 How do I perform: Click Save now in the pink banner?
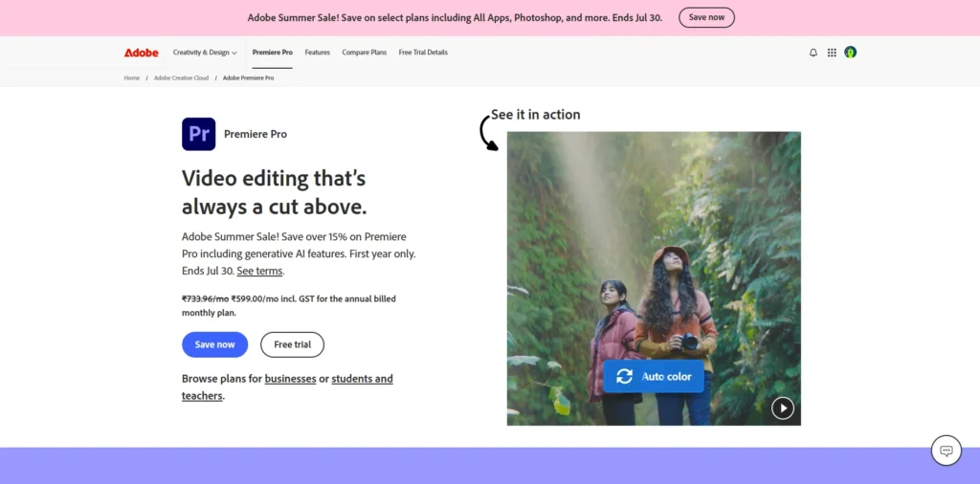[707, 17]
